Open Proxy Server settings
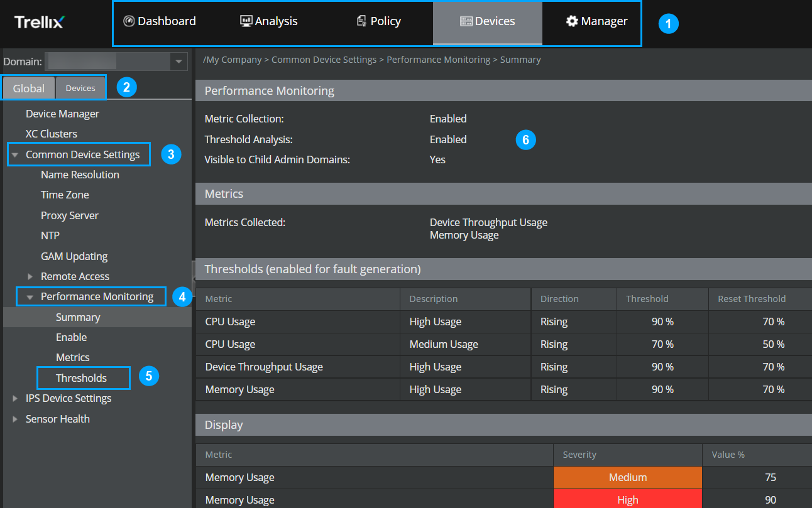812x508 pixels. 70,216
